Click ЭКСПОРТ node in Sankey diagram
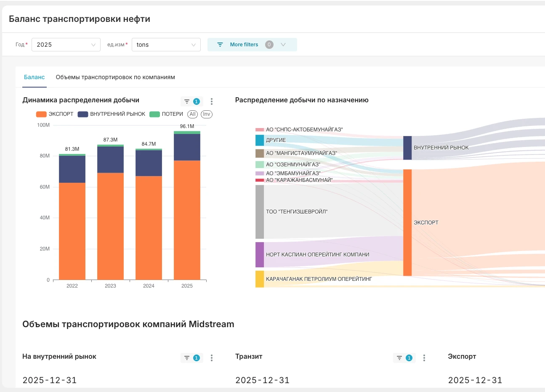This screenshot has height=392, width=545. 407,223
